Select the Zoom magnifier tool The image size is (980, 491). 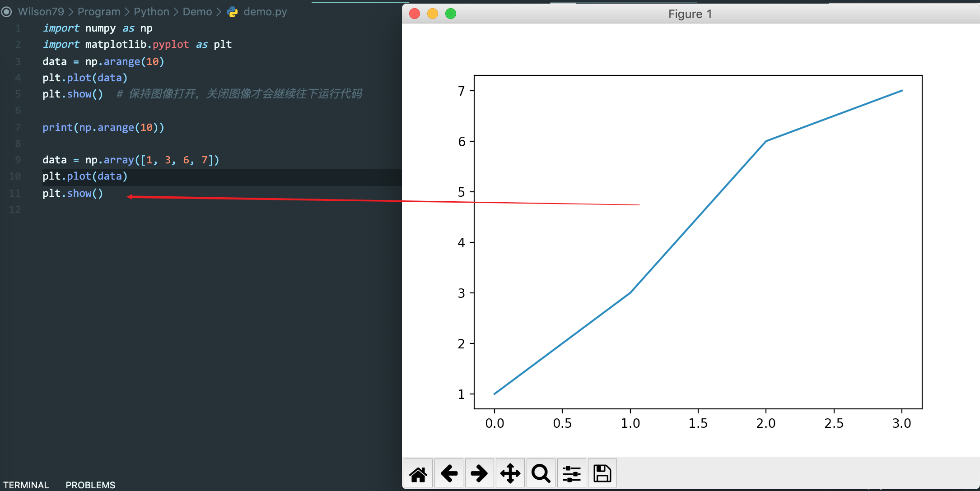pos(541,473)
